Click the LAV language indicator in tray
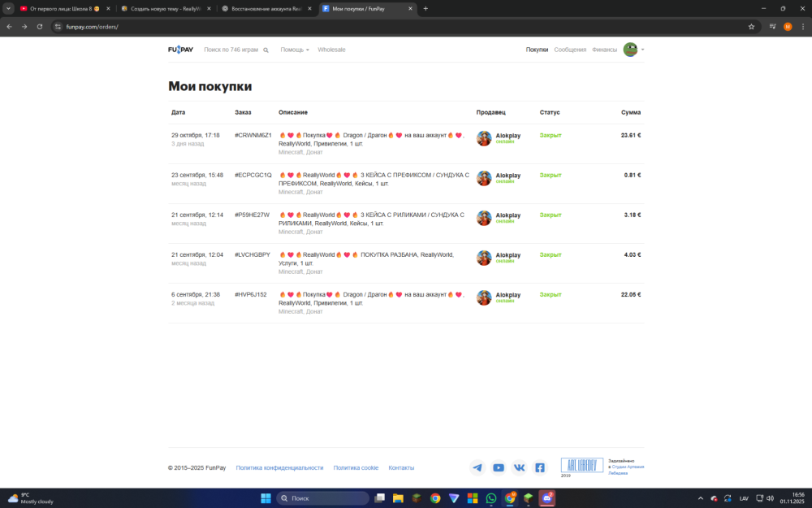 click(x=744, y=499)
